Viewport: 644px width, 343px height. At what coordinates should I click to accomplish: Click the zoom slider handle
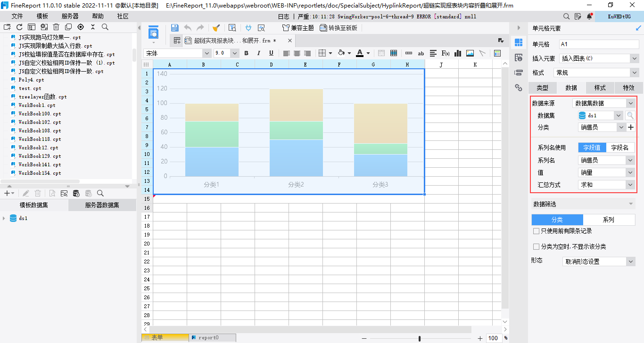(x=420, y=338)
